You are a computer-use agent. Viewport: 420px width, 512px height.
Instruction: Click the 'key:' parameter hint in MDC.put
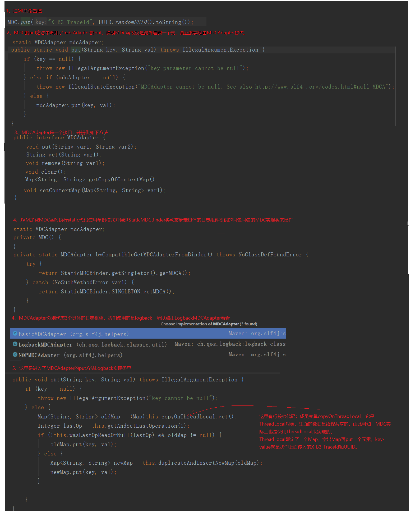click(x=41, y=22)
